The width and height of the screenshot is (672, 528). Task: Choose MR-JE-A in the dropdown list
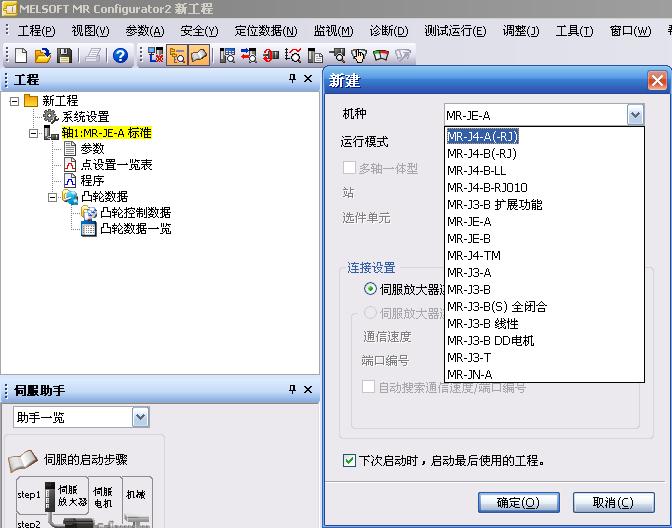[544, 222]
